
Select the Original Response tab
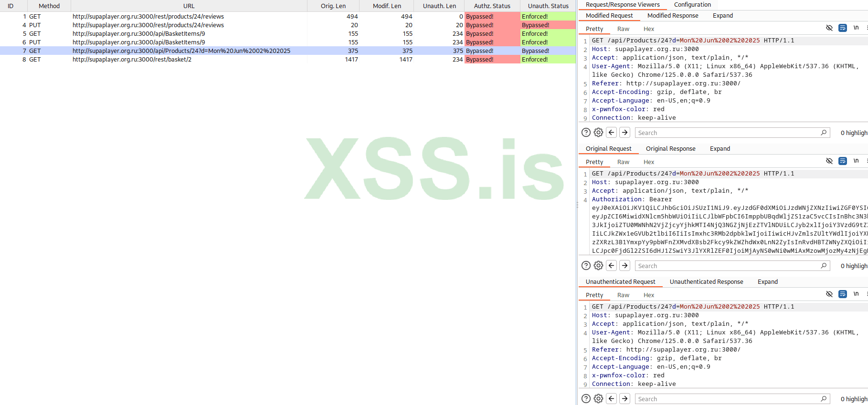[670, 149]
